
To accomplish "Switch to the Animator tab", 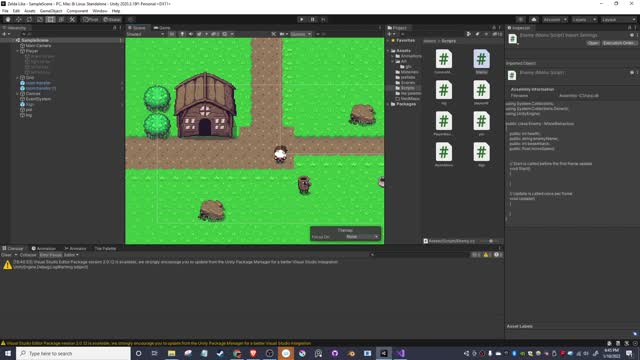I will [75, 248].
